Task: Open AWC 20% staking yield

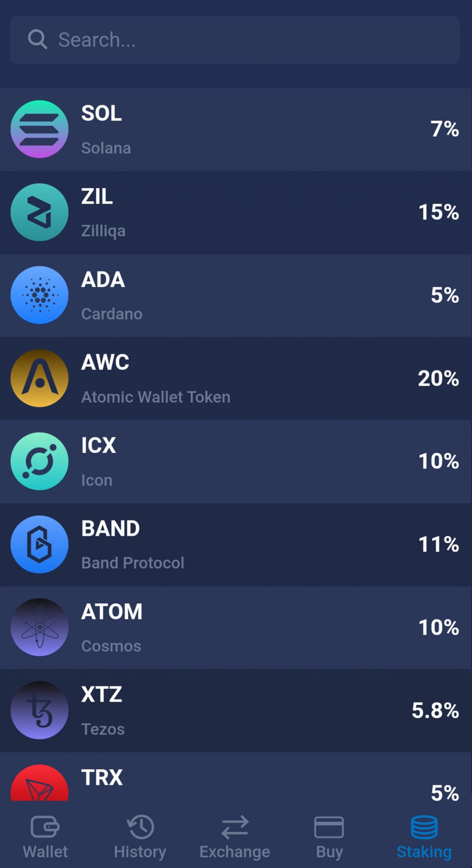Action: (438, 378)
